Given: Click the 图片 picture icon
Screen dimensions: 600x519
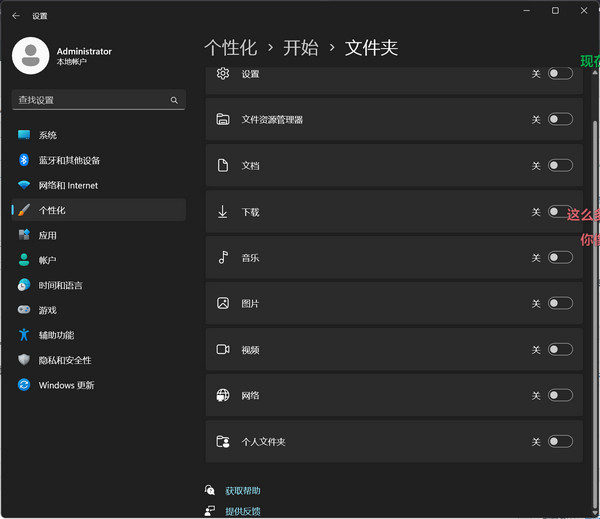Looking at the screenshot, I should coord(223,303).
